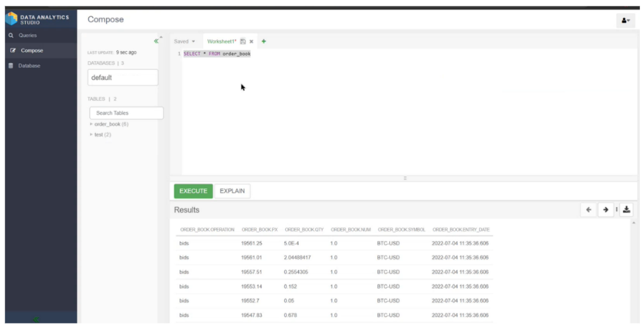Focus the Search Tables field
This screenshot has width=644, height=331.
(127, 112)
